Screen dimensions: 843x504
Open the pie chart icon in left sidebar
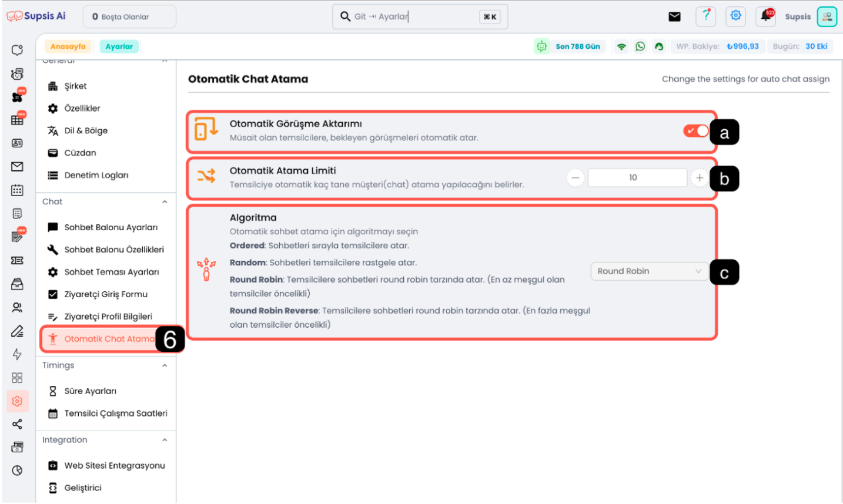(17, 471)
